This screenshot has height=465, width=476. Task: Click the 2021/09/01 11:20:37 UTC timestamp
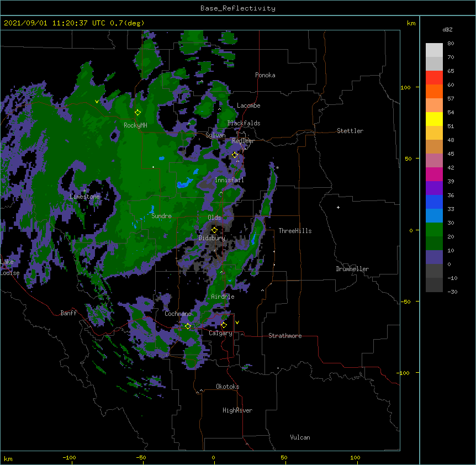(x=55, y=23)
